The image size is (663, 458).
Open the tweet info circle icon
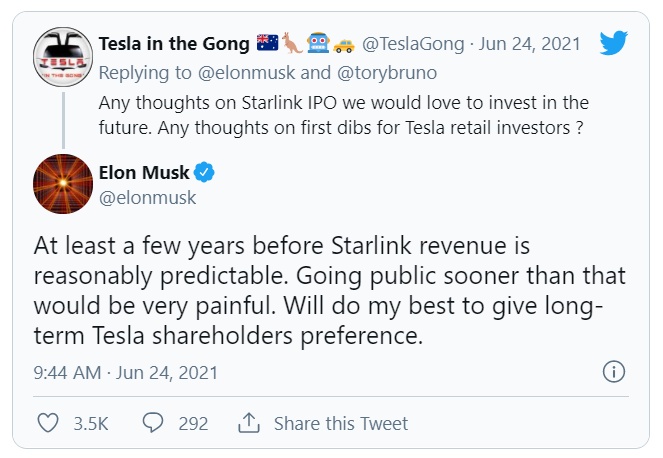[x=614, y=372]
